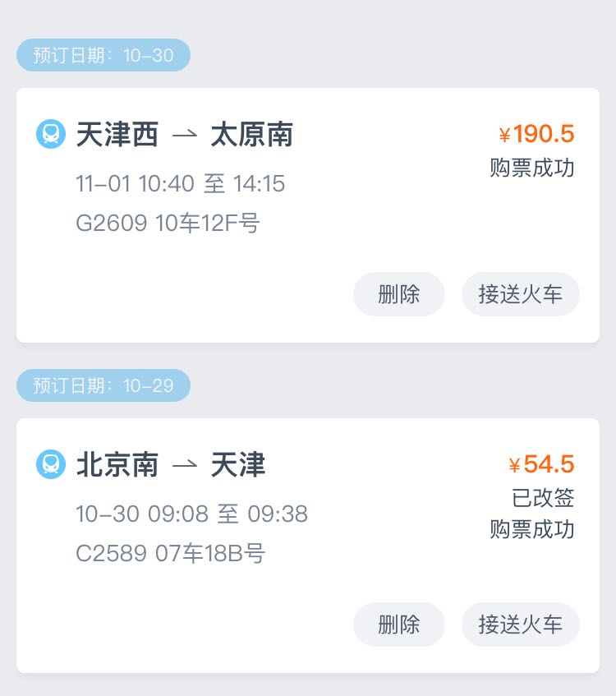Click the arrow between 天津西 and 太原南
This screenshot has height=696, width=616.
click(185, 135)
